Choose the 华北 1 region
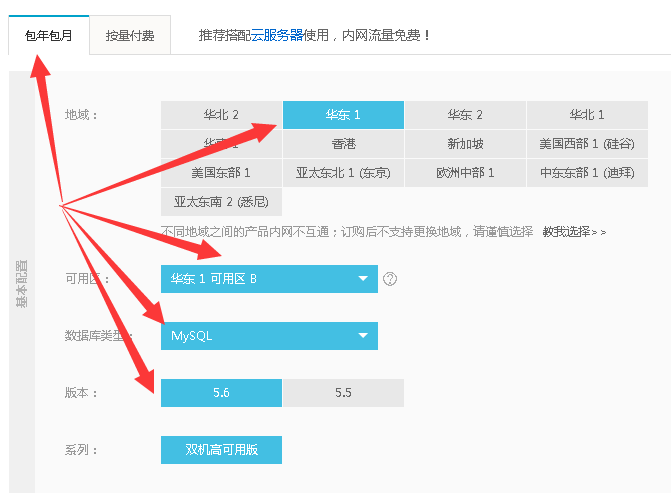 (587, 115)
